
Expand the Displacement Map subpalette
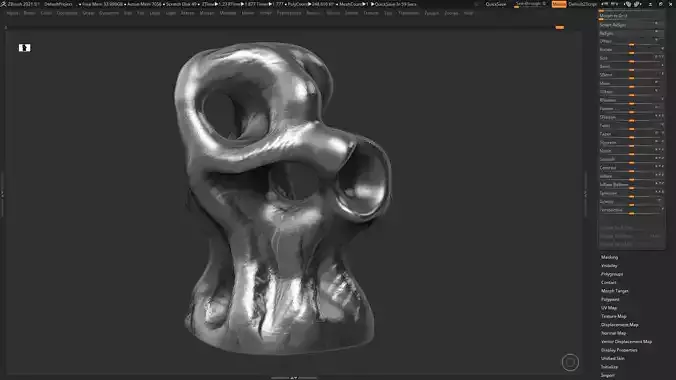point(620,325)
